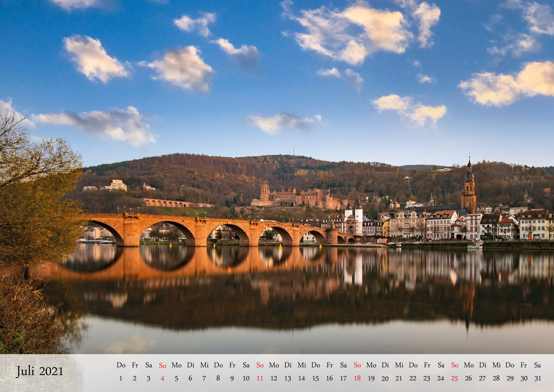Select day 21 in the calendar strip
Image resolution: width=554 pixels, height=392 pixels.
[x=399, y=378]
